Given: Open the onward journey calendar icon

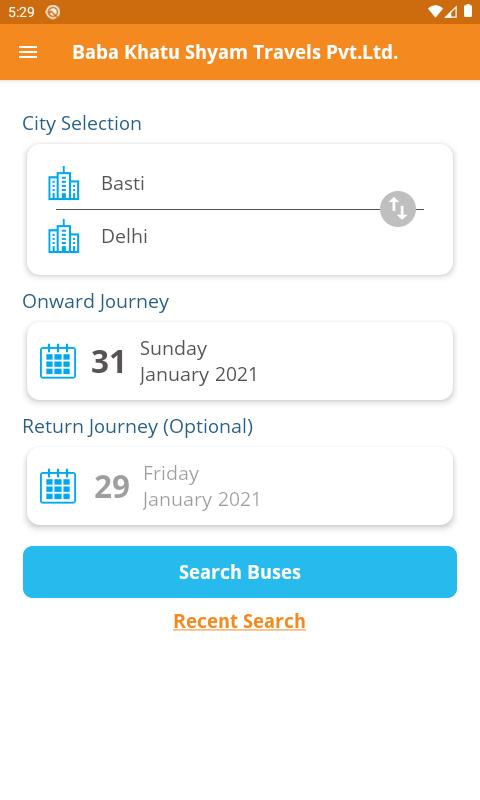Looking at the screenshot, I should pos(58,361).
